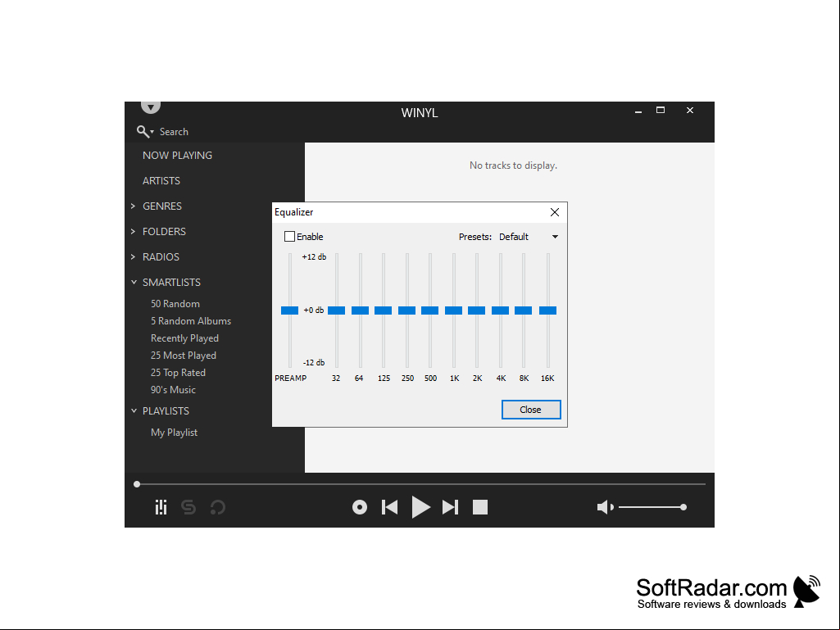The height and width of the screenshot is (630, 840).
Task: Click the PREAMP slider handle
Action: click(x=290, y=310)
